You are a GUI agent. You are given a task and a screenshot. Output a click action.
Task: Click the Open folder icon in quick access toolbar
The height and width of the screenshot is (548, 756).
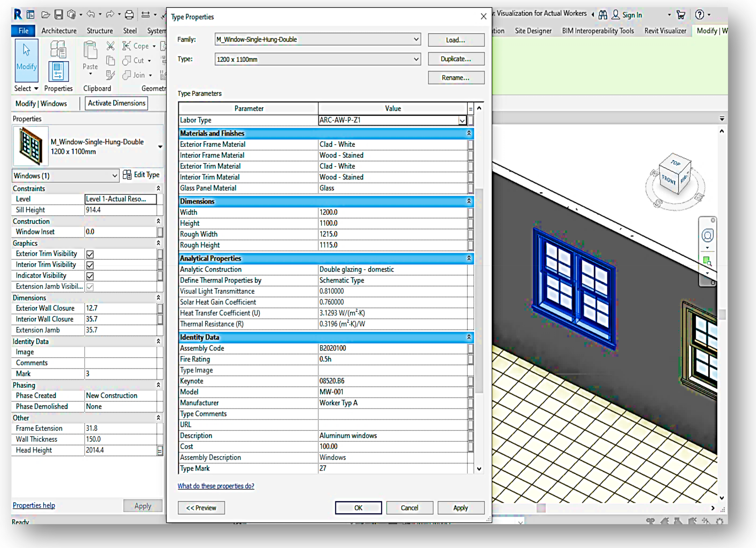(x=46, y=15)
